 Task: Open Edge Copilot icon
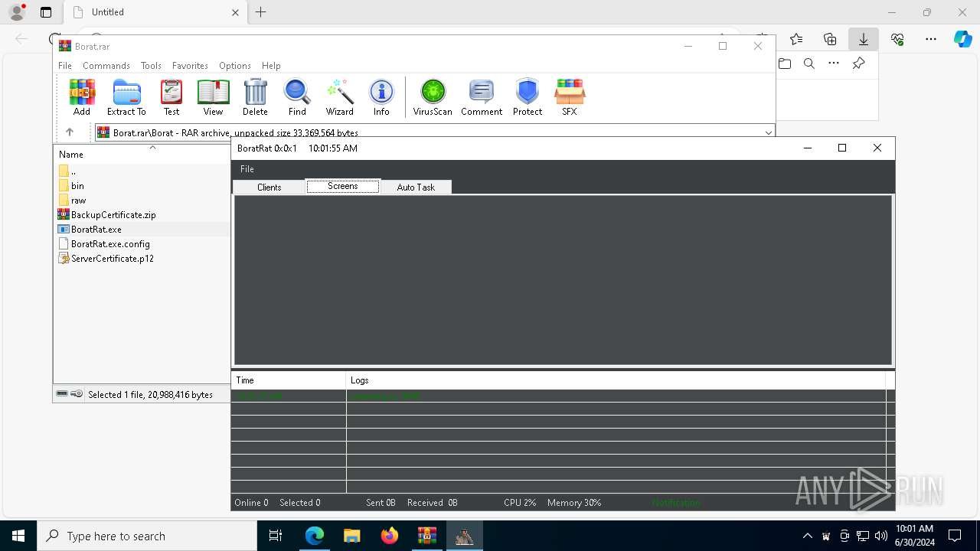coord(962,39)
